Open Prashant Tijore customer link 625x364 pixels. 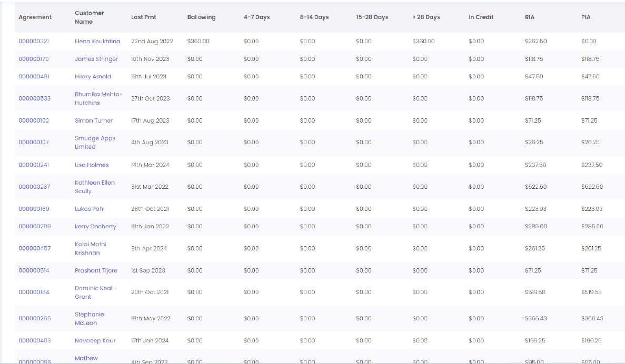point(96,270)
